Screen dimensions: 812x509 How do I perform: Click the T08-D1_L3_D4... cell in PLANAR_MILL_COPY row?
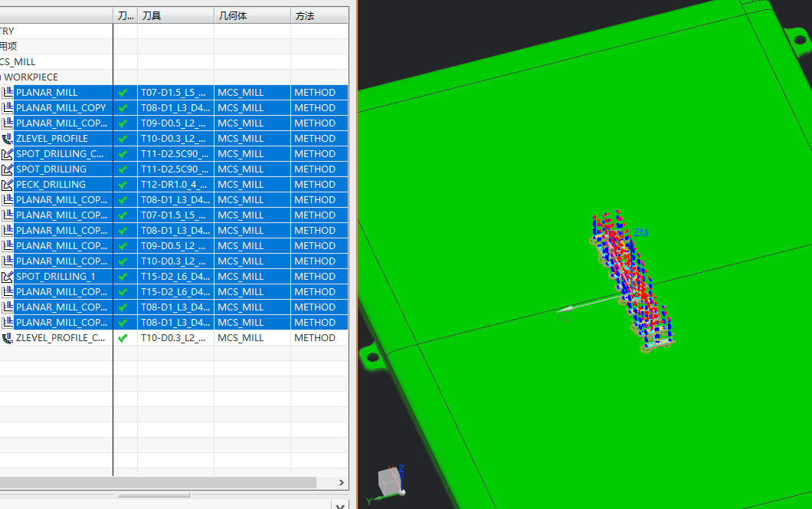pyautogui.click(x=175, y=108)
